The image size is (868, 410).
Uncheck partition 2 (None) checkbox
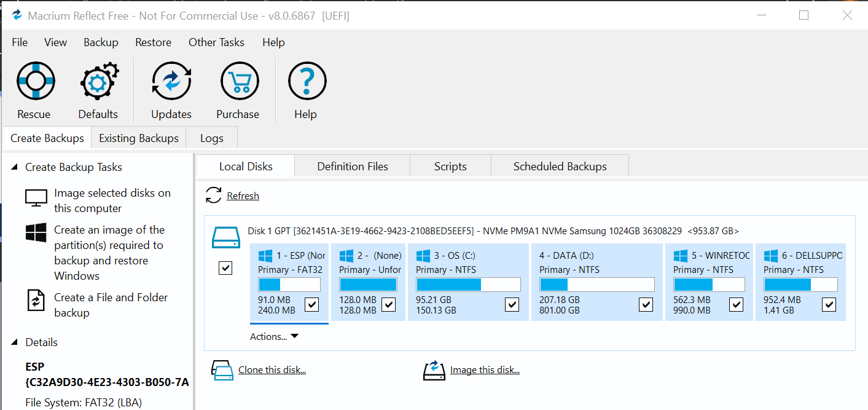pos(388,304)
